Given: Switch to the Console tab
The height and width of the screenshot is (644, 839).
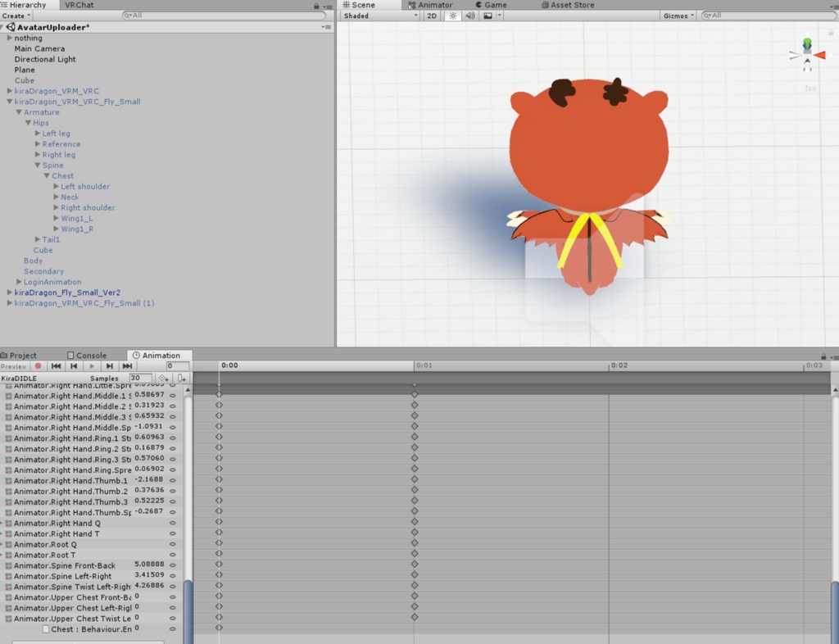Looking at the screenshot, I should click(x=90, y=355).
